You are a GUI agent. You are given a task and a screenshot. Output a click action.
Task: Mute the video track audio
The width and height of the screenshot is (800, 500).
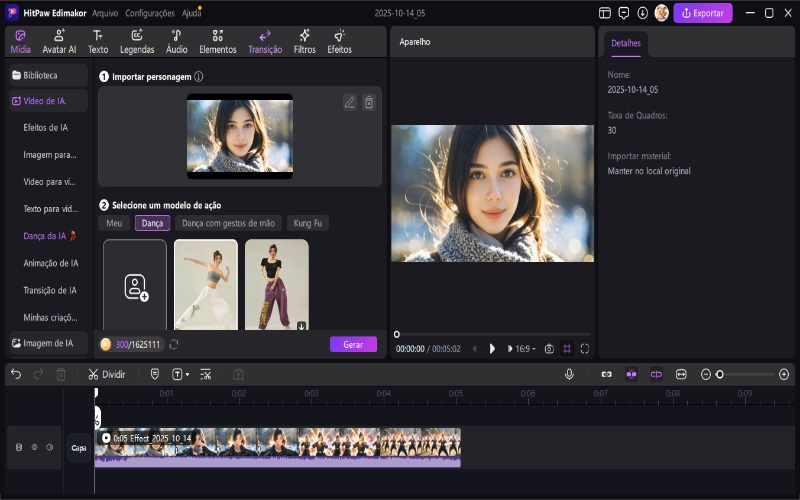(x=49, y=447)
